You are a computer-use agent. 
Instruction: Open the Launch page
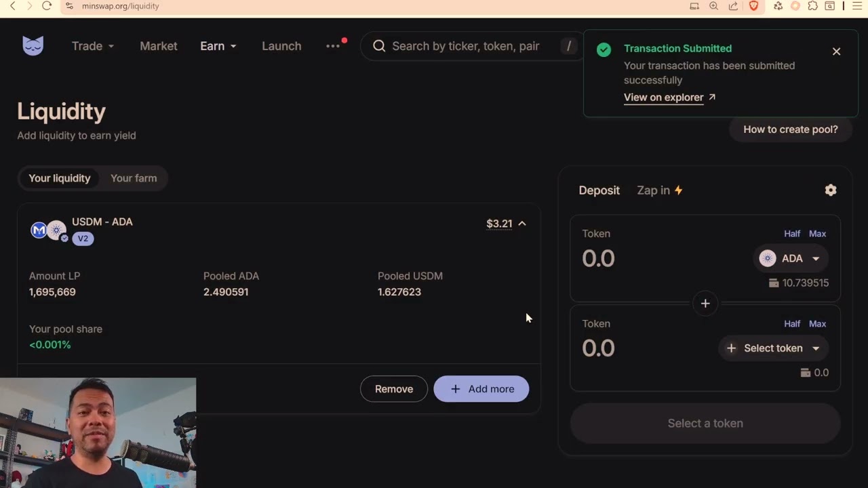281,46
